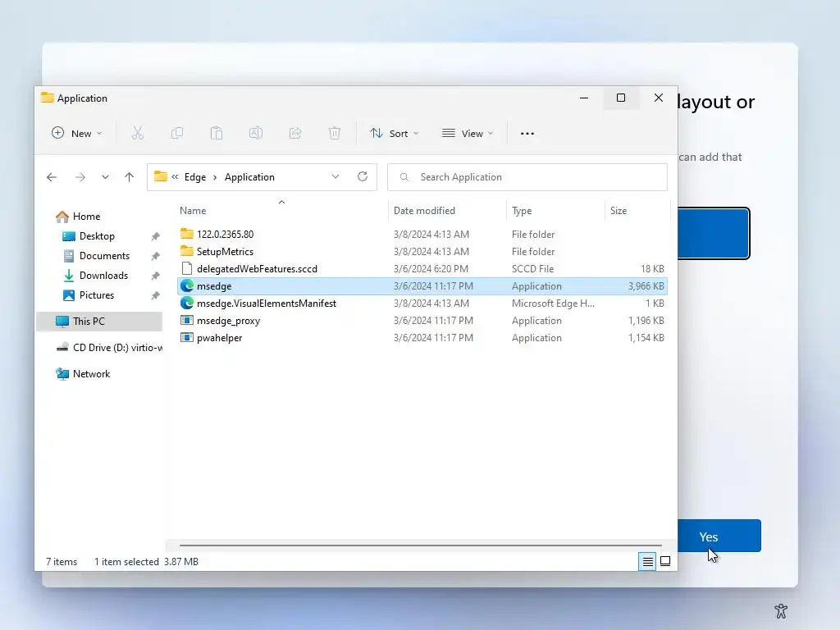
Task: Open the Sort dropdown menu
Action: [x=395, y=134]
